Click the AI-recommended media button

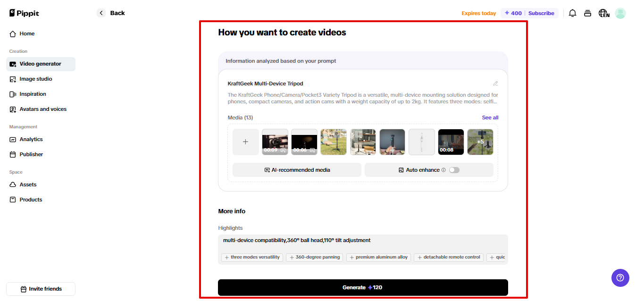click(296, 170)
